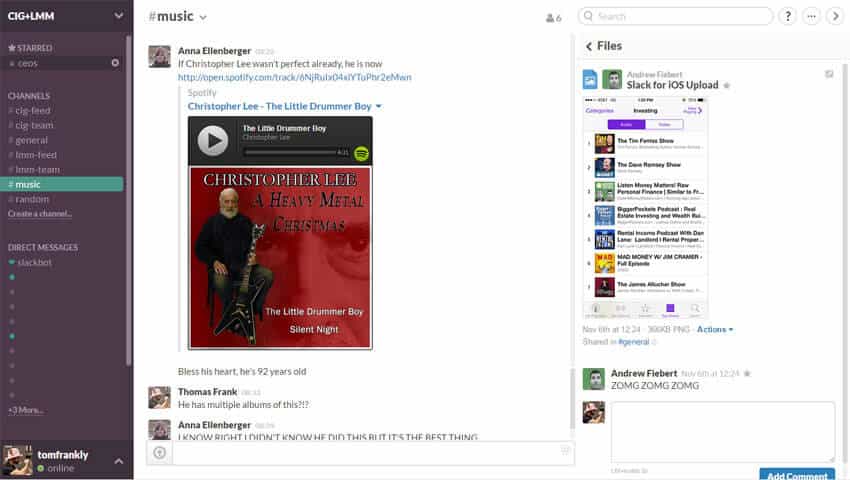Click Andrew Fiebert's avatar beside the comment
This screenshot has width=850, height=480.
point(593,379)
